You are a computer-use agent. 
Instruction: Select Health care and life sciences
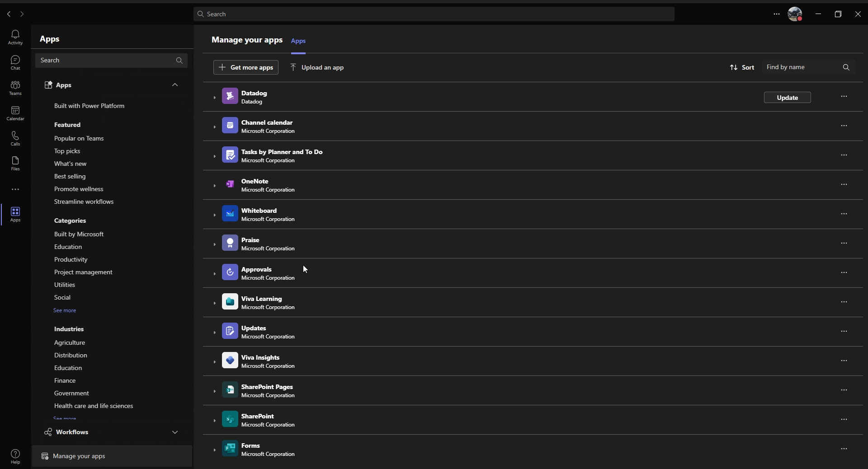coord(94,406)
